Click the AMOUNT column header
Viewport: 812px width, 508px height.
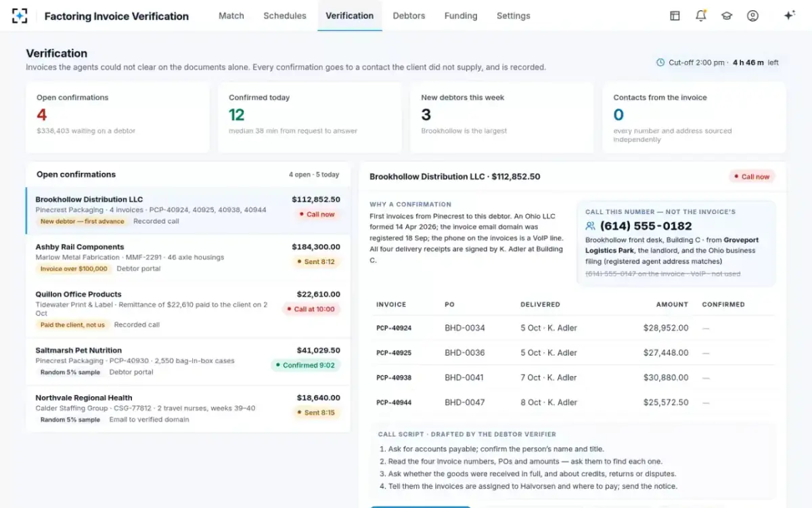tap(672, 305)
